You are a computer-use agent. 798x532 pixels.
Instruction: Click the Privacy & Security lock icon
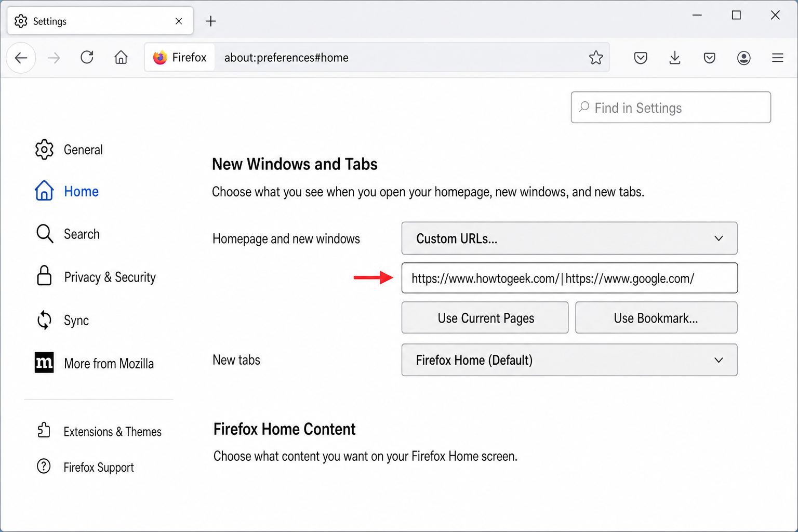click(x=44, y=275)
